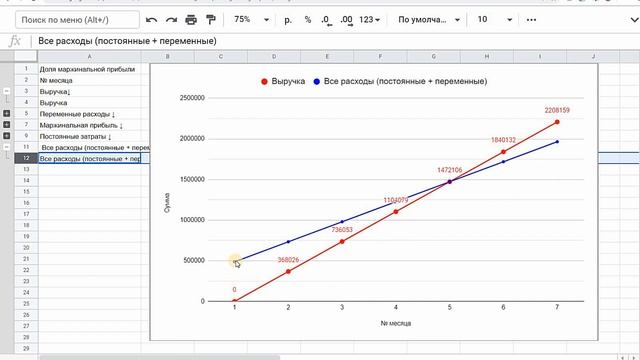The height and width of the screenshot is (360, 640).
Task: Expand the row group at row 5
Action: coord(7,113)
